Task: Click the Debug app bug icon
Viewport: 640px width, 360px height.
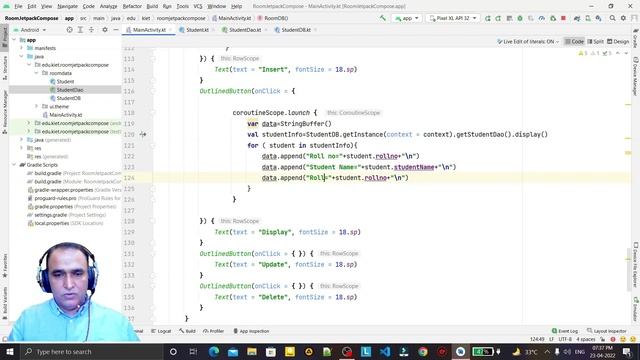Action: tap(520, 18)
